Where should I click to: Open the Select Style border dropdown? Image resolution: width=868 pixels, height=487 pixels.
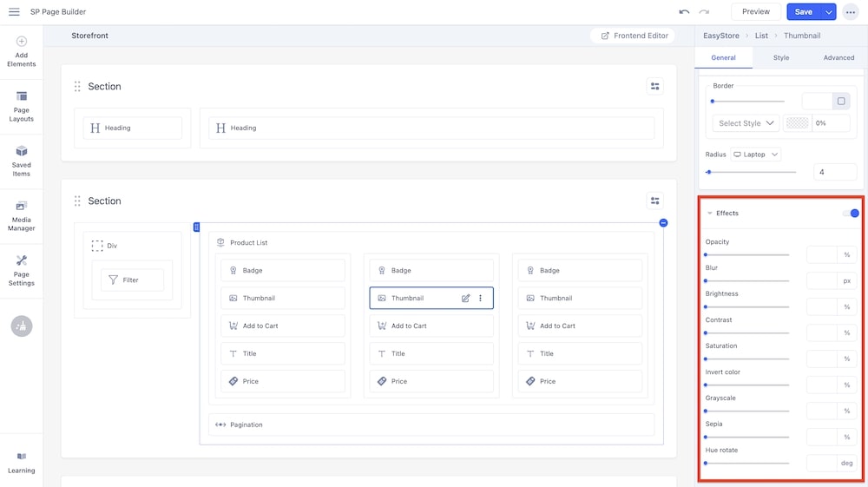click(x=746, y=123)
